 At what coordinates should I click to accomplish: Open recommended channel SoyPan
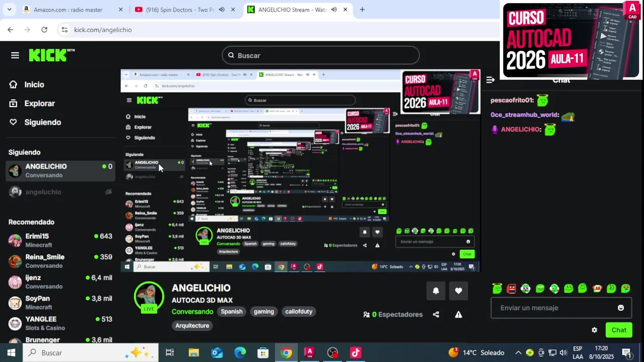click(x=60, y=302)
